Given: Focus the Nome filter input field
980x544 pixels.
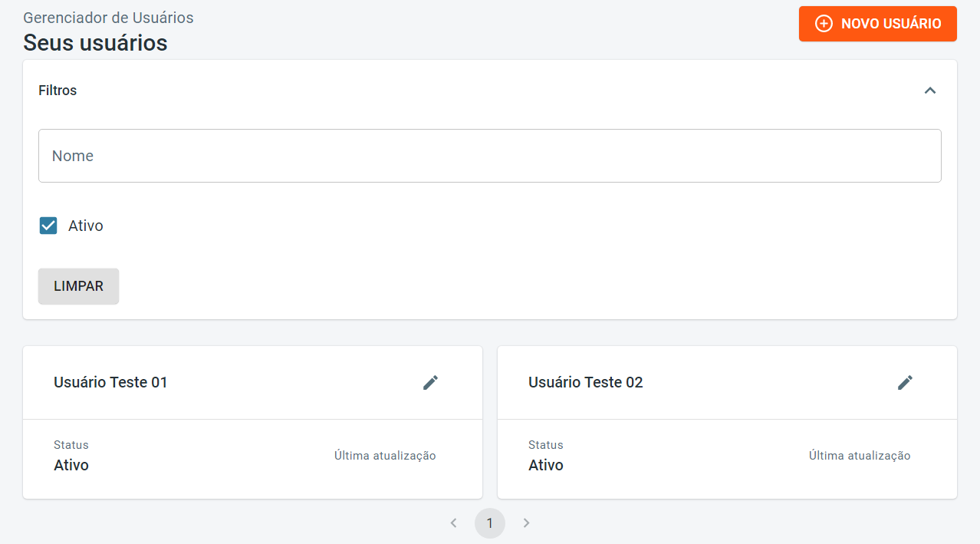Looking at the screenshot, I should pos(489,156).
